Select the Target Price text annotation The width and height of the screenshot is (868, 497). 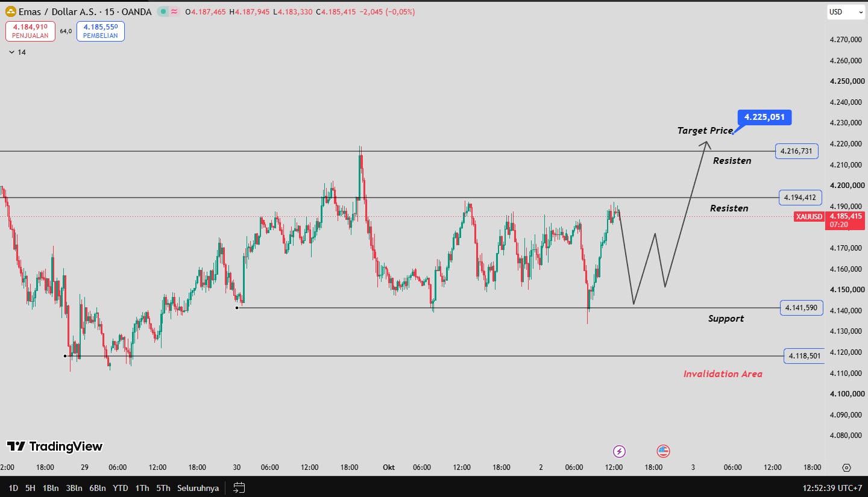tap(705, 131)
